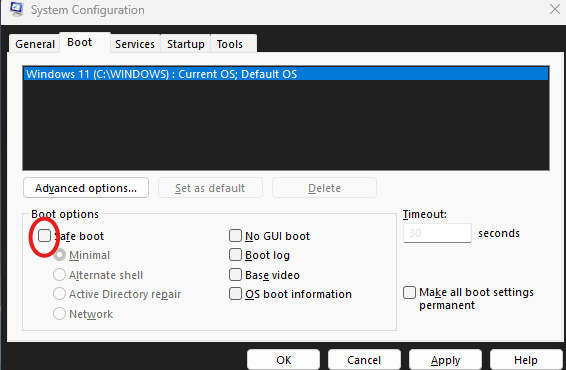The image size is (566, 370).
Task: Check Make all boot settings permanent
Action: click(x=409, y=292)
